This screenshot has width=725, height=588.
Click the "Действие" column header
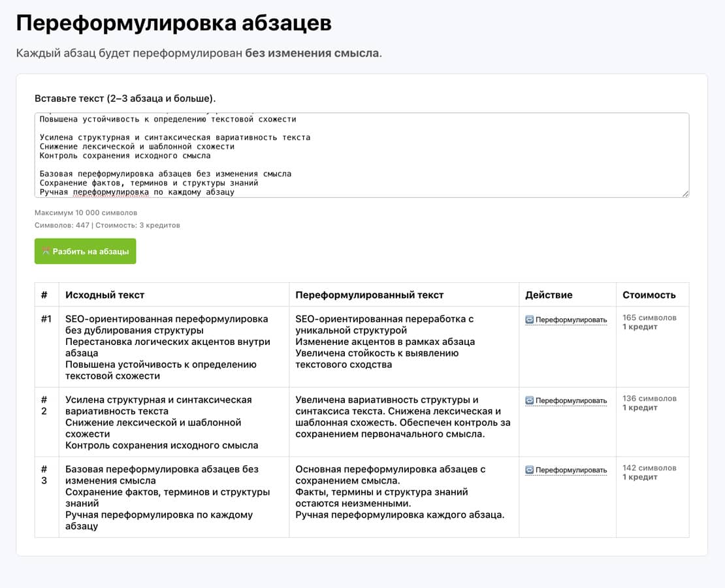click(549, 295)
